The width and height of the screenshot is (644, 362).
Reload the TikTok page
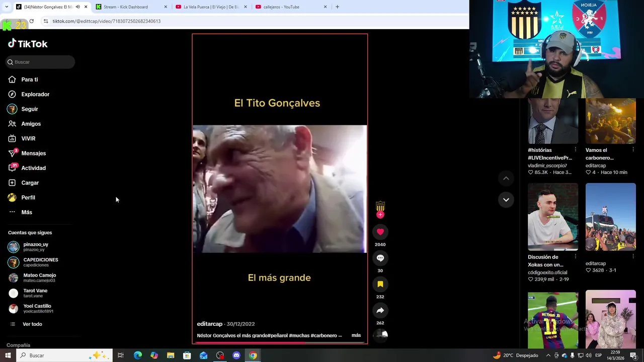(32, 21)
